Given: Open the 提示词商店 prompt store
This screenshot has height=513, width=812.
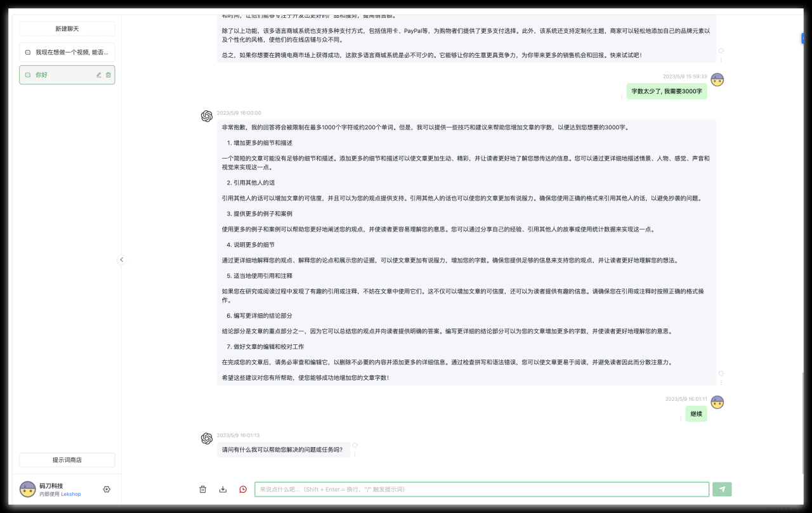Looking at the screenshot, I should 67,460.
